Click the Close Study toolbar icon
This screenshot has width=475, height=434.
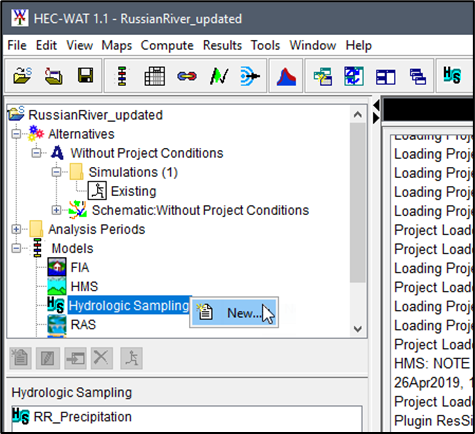[x=54, y=76]
